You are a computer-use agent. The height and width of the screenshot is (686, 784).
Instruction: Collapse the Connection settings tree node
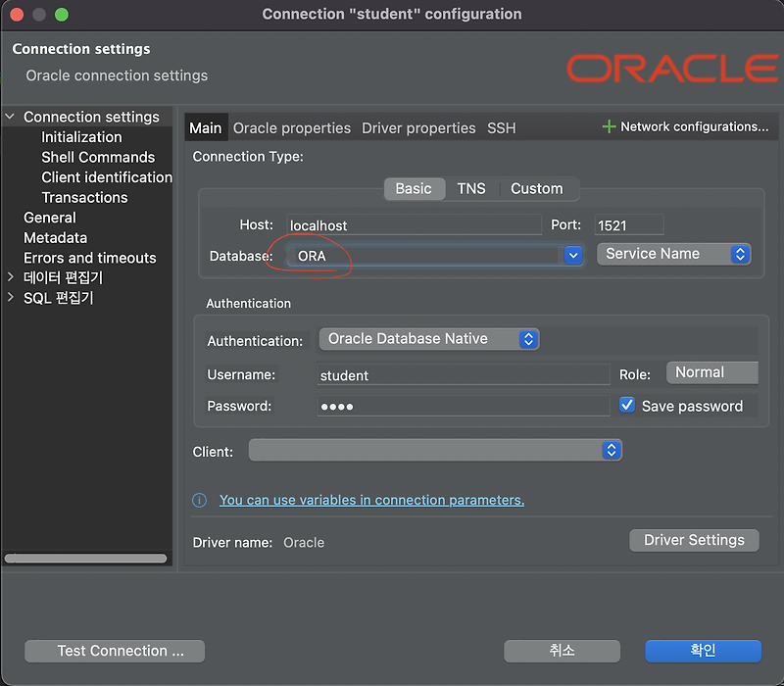pos(10,117)
